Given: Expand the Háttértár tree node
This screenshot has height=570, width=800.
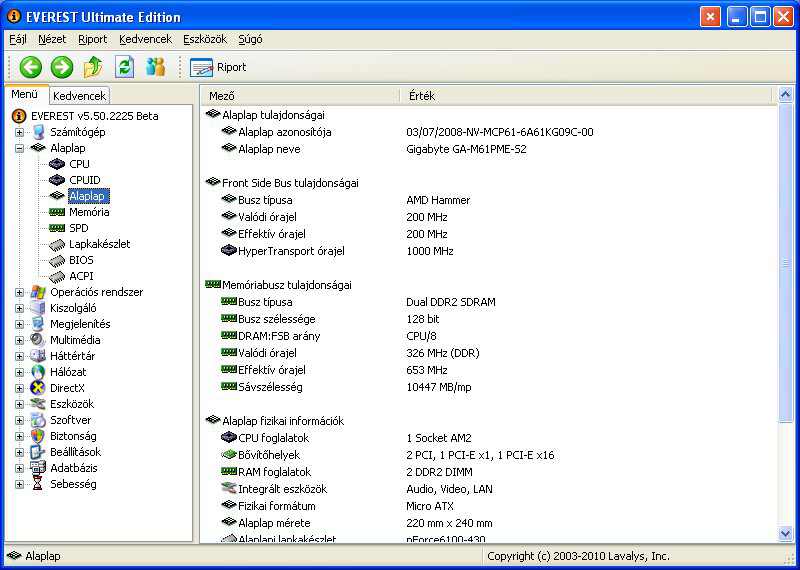Looking at the screenshot, I should tap(19, 356).
